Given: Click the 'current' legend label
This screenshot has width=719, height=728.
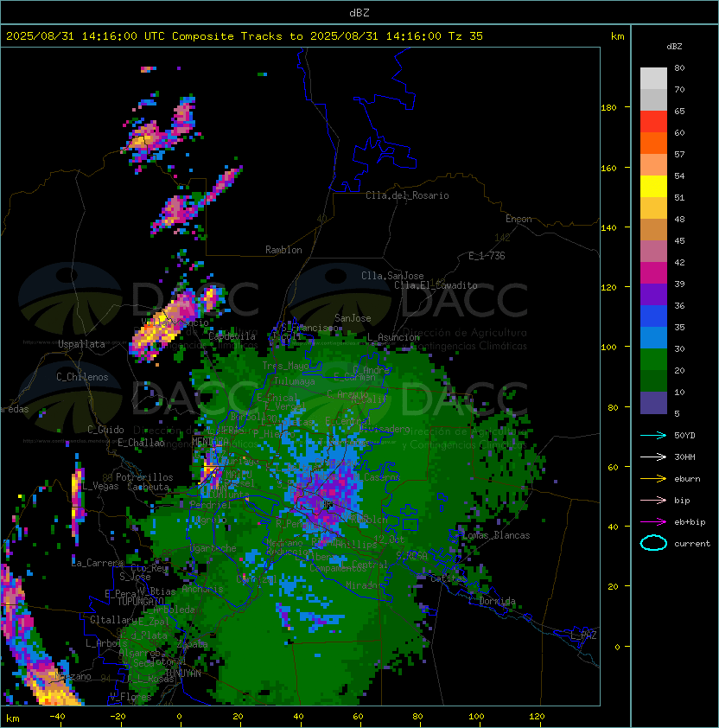Looking at the screenshot, I should pyautogui.click(x=692, y=544).
